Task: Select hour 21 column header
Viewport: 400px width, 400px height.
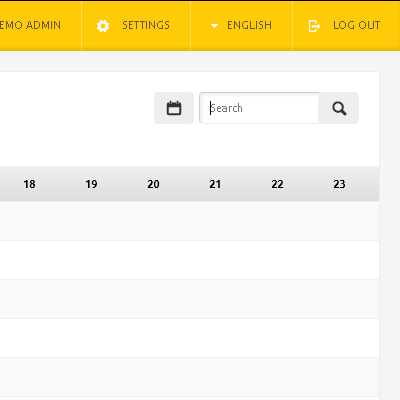Action: pyautogui.click(x=215, y=184)
